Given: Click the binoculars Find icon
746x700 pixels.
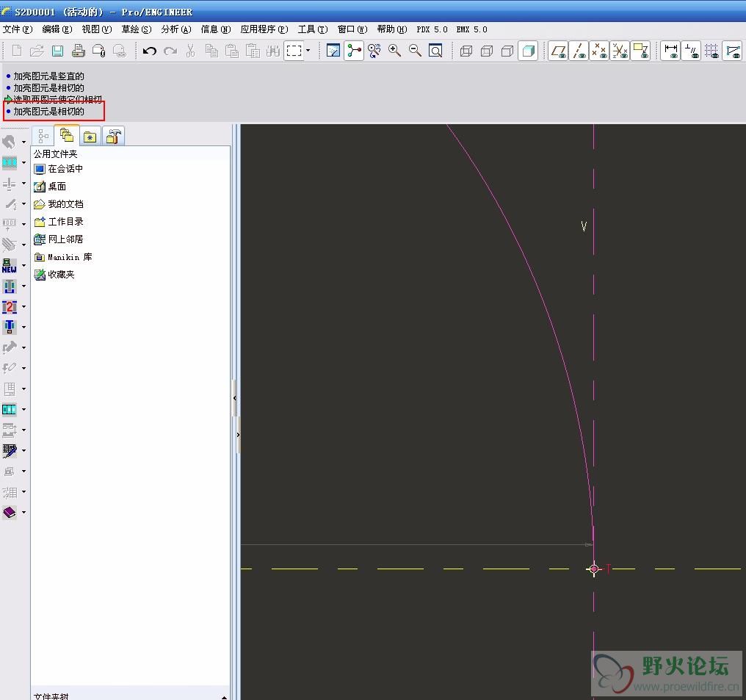Looking at the screenshot, I should [x=273, y=51].
